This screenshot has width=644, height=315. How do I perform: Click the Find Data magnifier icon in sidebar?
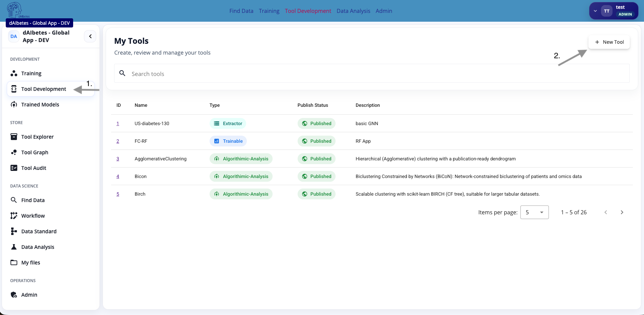pyautogui.click(x=14, y=200)
